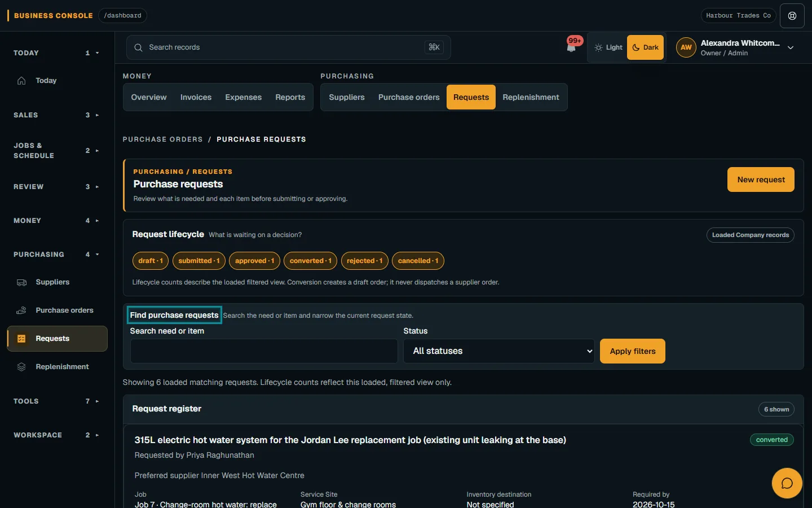
Task: Filter by converted lifecycle chip
Action: point(311,261)
